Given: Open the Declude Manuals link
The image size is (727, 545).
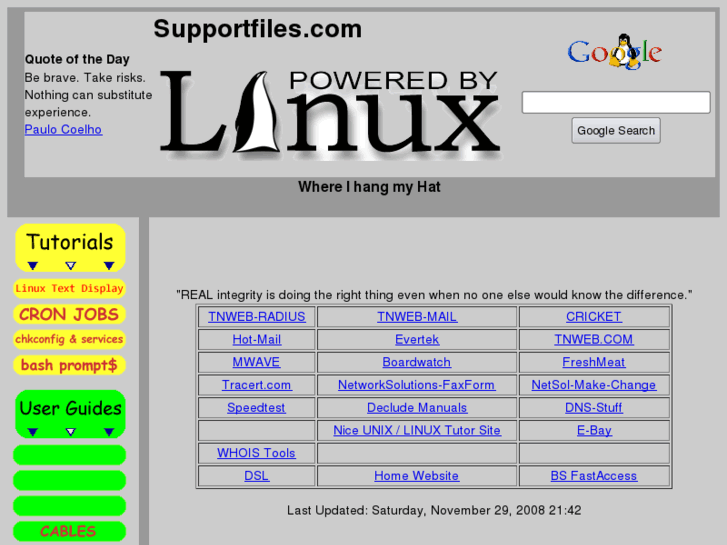Looking at the screenshot, I should 417,407.
